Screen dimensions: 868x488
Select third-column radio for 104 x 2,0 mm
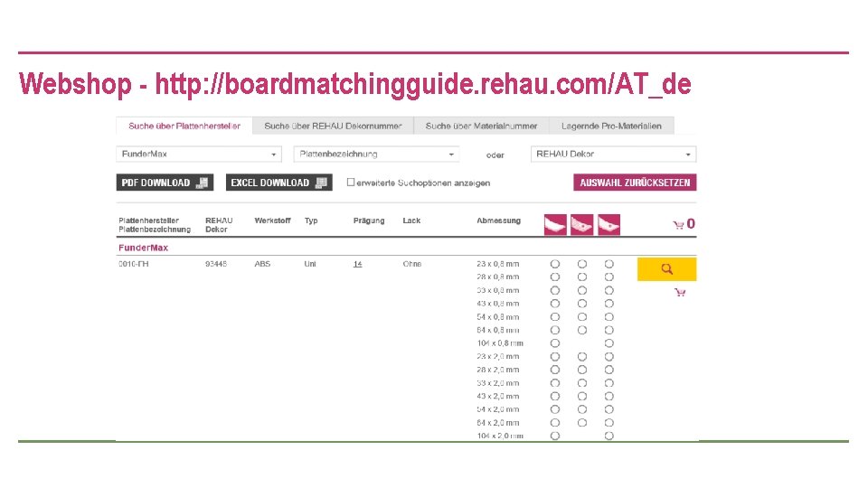609,436
